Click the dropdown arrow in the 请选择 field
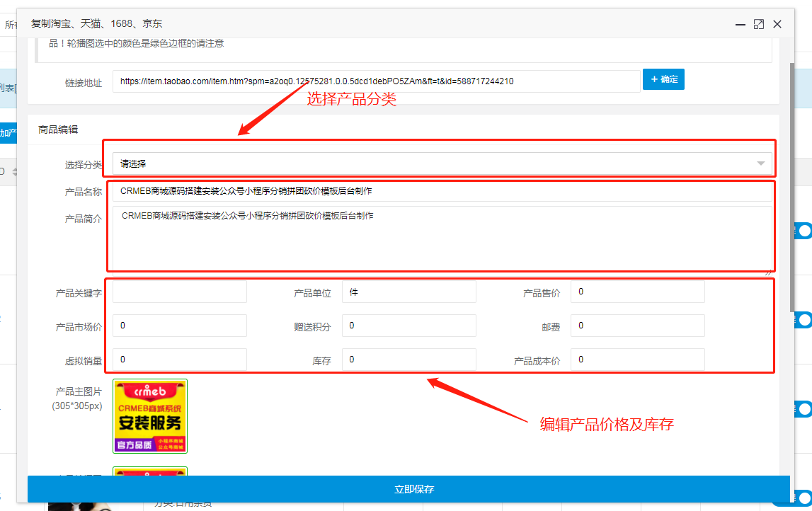Viewport: 812px width, 511px height. [x=761, y=163]
